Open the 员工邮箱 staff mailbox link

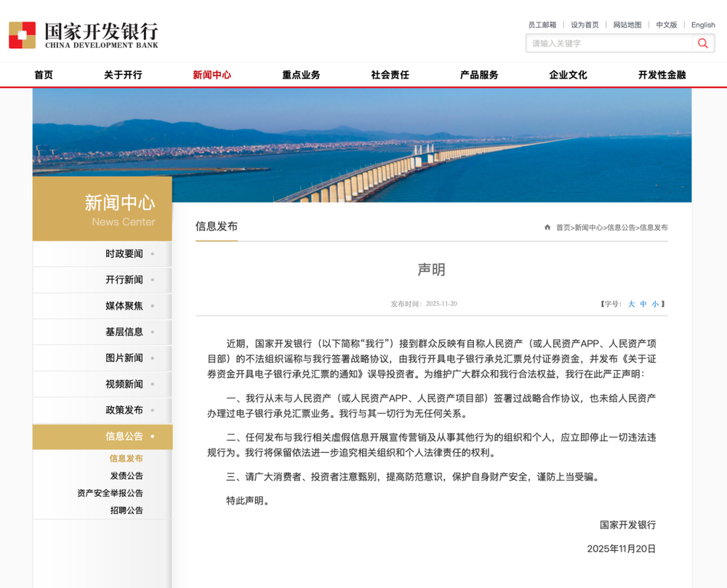pyautogui.click(x=541, y=25)
